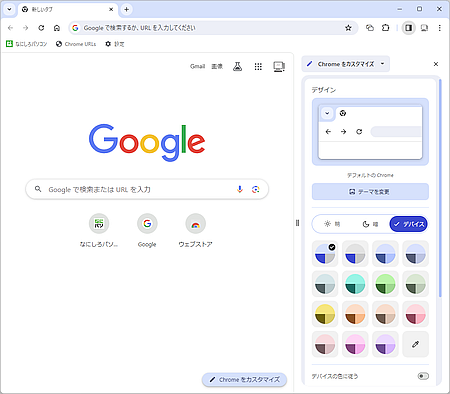The width and height of the screenshot is (450, 394).
Task: Select the orange swatch
Action: tap(355, 314)
